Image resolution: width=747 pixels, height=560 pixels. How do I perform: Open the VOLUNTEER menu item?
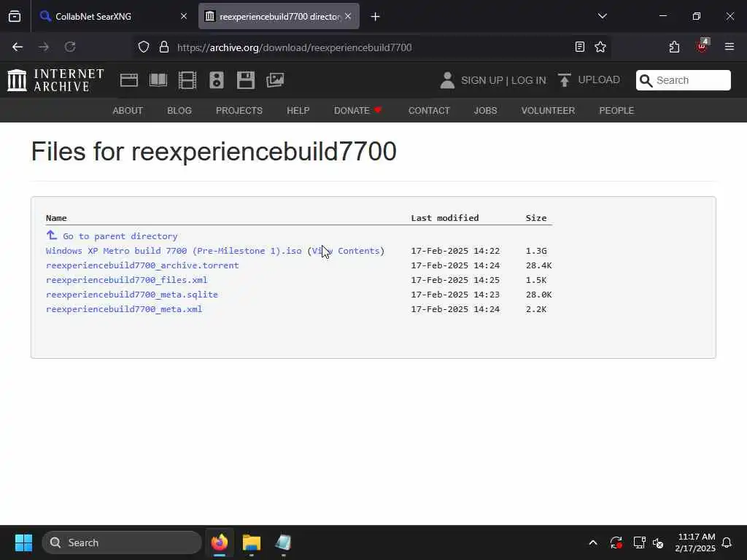(548, 111)
